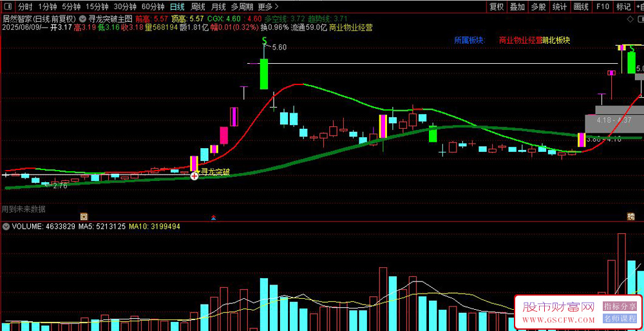The image size is (644, 331).
Task: Switch to 分时 intraday view
Action: pyautogui.click(x=26, y=6)
